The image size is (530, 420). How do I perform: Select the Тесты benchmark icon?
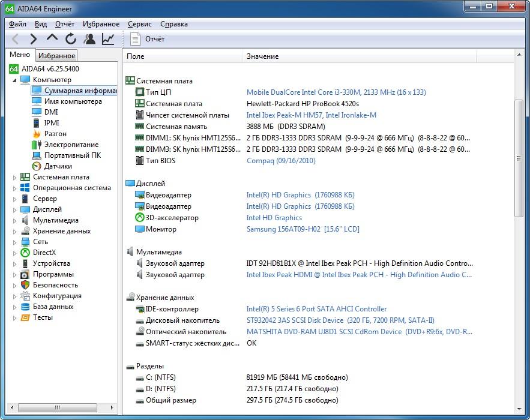pyautogui.click(x=25, y=317)
